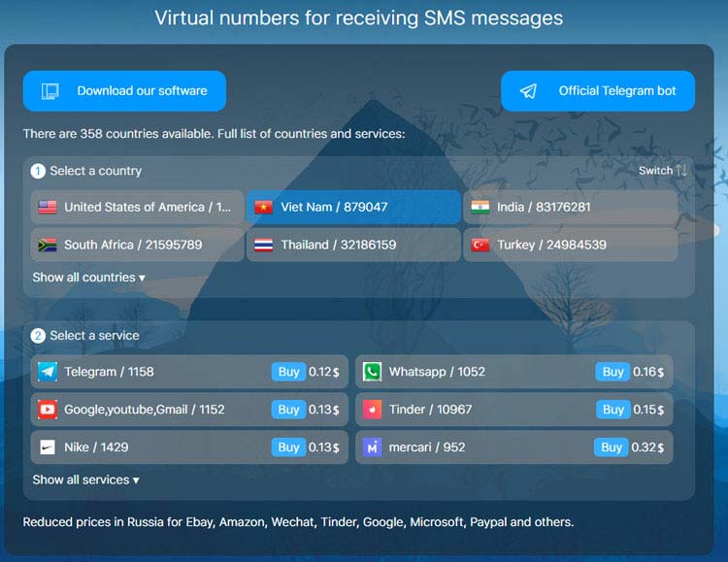Viewport: 728px width, 562px height.
Task: Pick Turkey country entry
Action: coord(570,245)
